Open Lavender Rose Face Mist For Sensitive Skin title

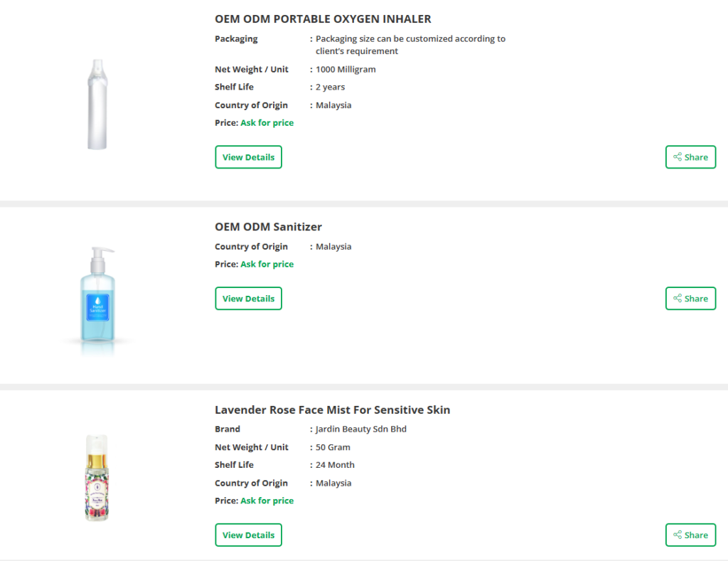[x=332, y=410]
